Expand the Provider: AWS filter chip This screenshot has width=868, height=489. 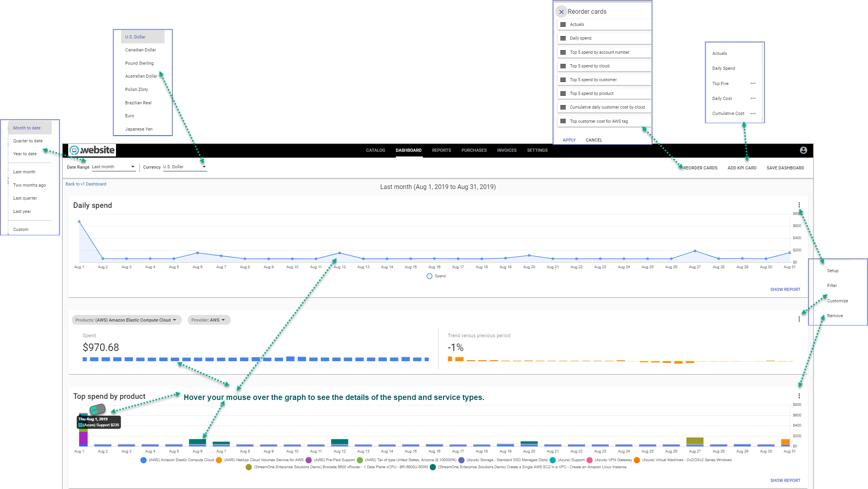pyautogui.click(x=208, y=320)
